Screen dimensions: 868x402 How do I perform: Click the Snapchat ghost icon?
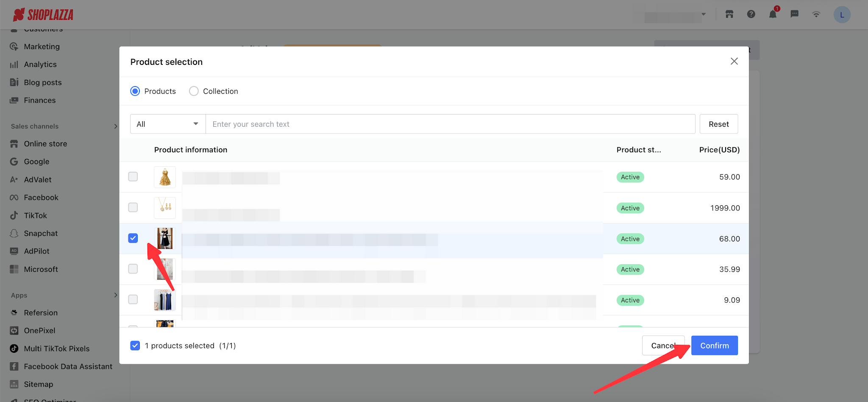(14, 234)
